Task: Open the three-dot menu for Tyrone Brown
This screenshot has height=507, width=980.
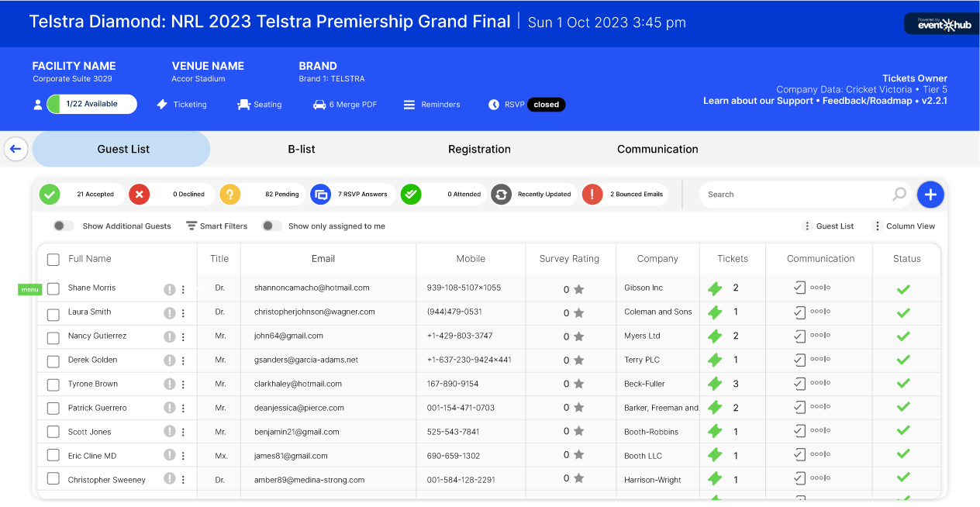Action: 183,385
